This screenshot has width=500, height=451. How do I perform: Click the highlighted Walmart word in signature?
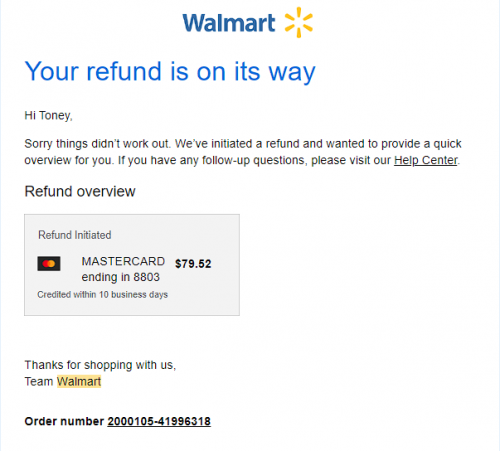[79, 381]
